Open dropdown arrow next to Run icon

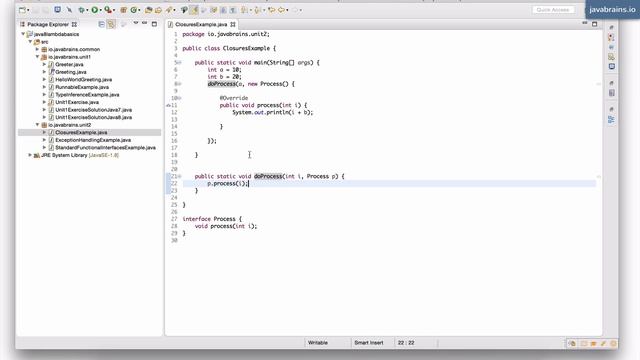[101, 10]
